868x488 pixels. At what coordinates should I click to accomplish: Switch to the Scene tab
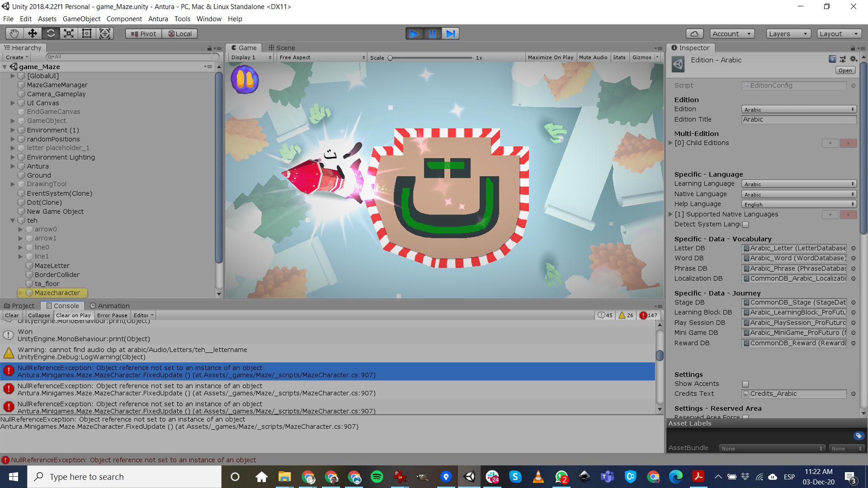[x=283, y=47]
